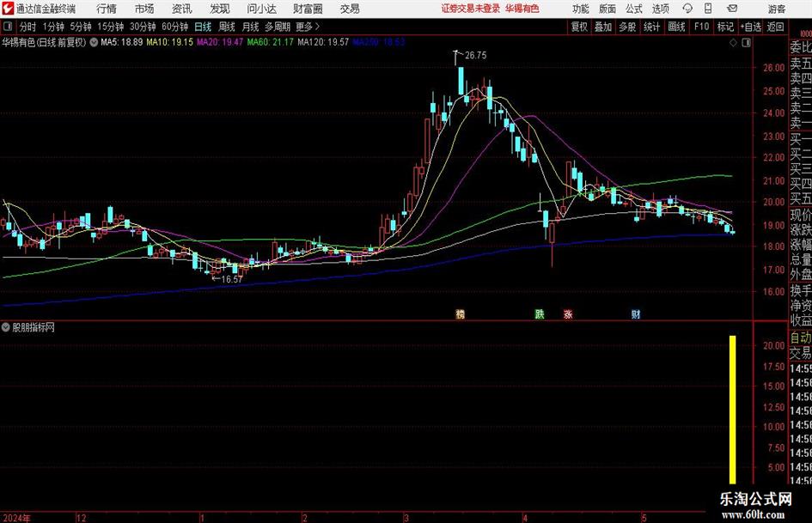812x523 pixels.
Task: Click the 画线 drawing tools button
Action: tap(676, 27)
